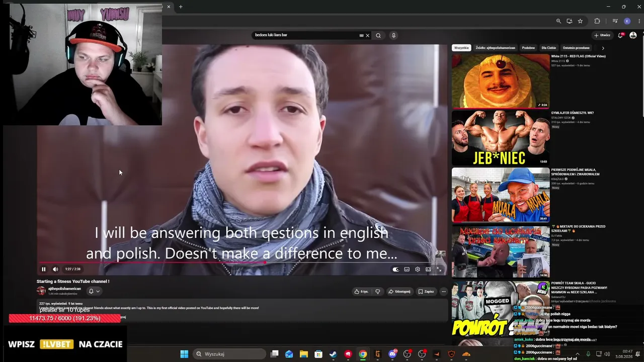
Task: Open File Explorer from the taskbar
Action: (304, 354)
